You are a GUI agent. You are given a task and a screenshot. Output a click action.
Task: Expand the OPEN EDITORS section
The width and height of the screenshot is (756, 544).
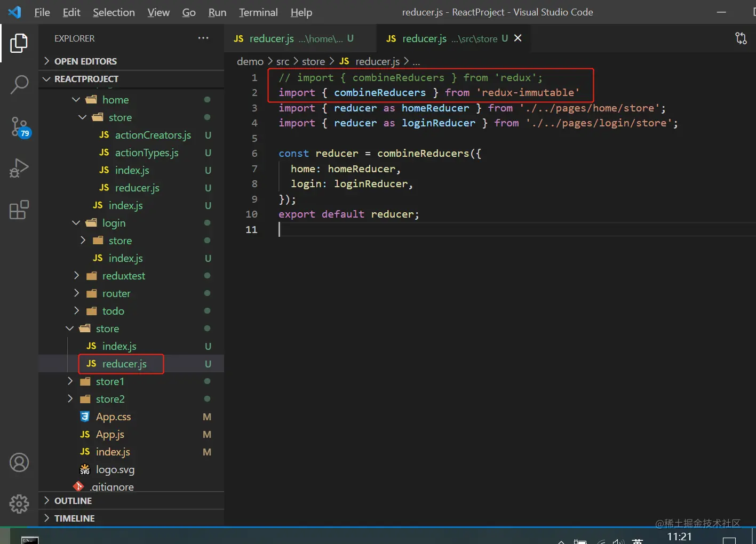point(85,61)
